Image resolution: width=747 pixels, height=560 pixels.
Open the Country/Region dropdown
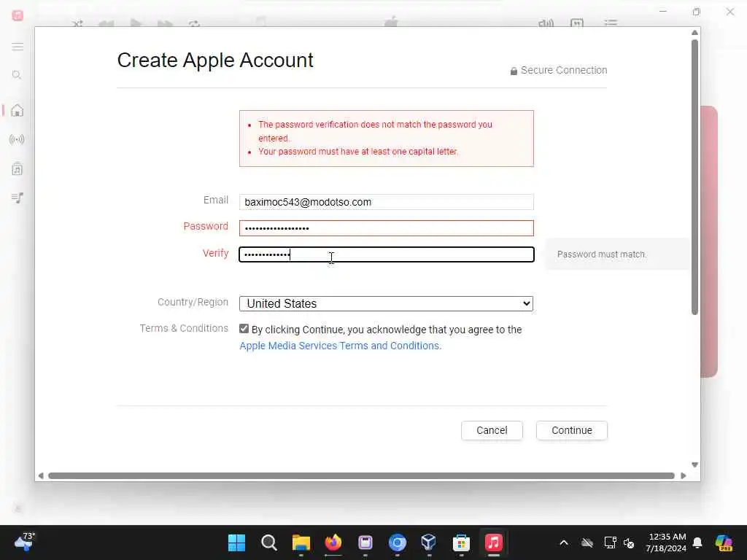[387, 303]
